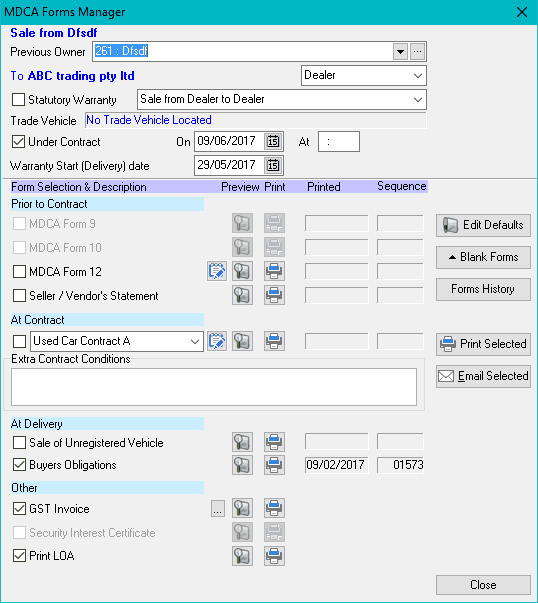Open calendar picker for Under Contract date

273,142
